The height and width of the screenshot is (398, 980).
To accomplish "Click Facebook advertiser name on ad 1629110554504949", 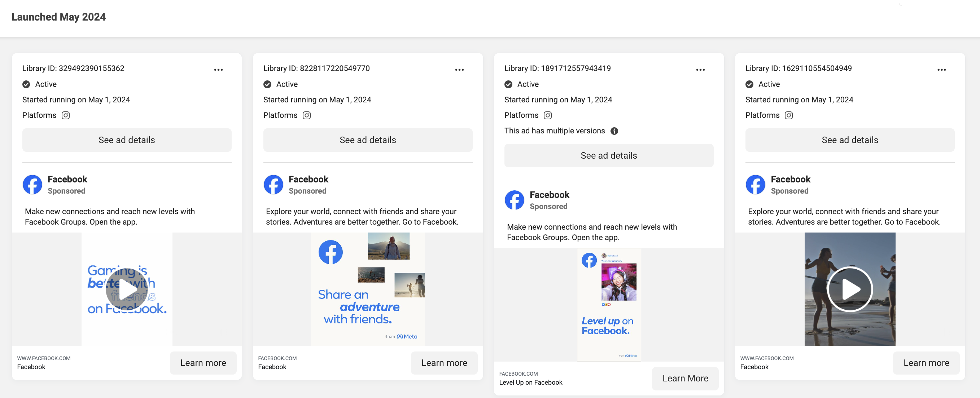I will tap(790, 179).
